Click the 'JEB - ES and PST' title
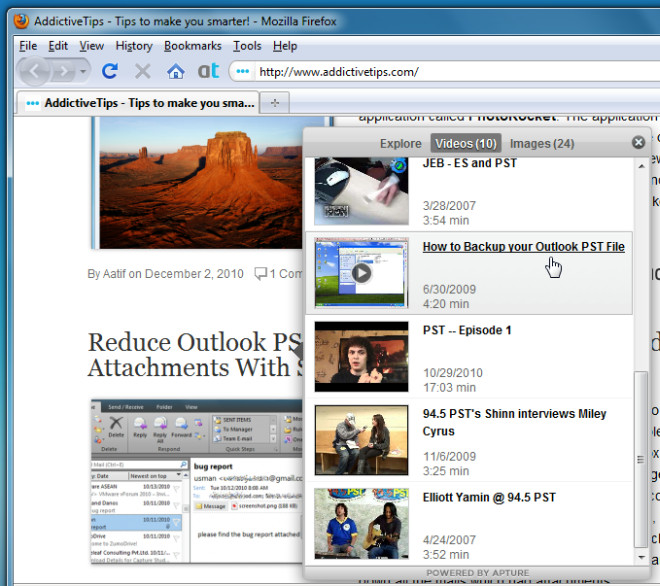This screenshot has width=660, height=586. [470, 163]
